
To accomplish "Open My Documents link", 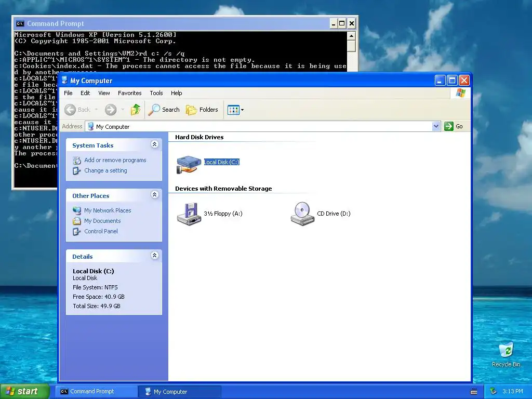I will tap(102, 221).
